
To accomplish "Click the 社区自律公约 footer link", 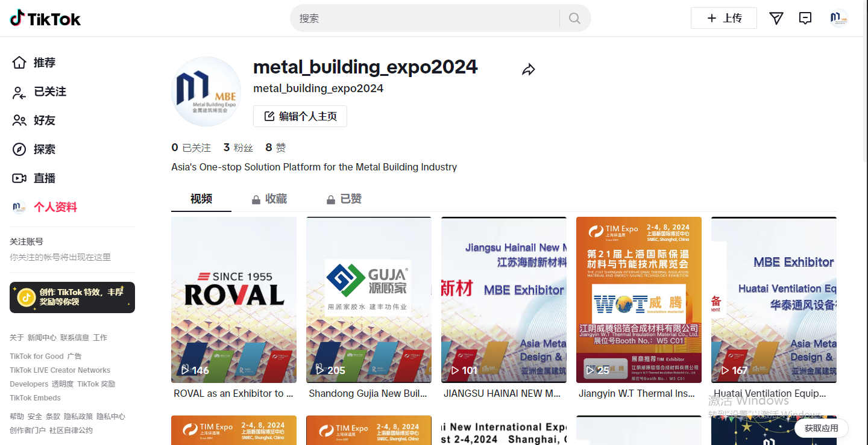I will pyautogui.click(x=71, y=431).
